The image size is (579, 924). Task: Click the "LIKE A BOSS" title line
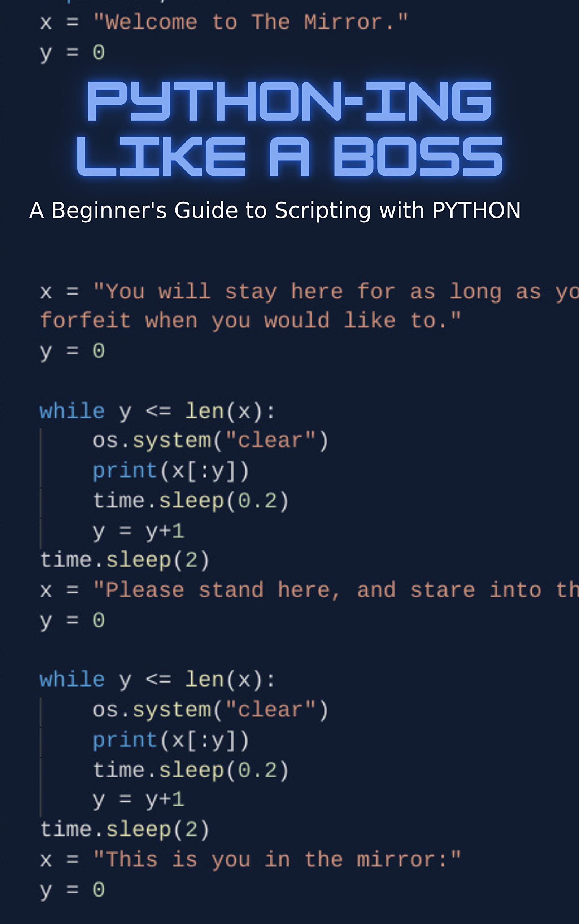pos(289,157)
